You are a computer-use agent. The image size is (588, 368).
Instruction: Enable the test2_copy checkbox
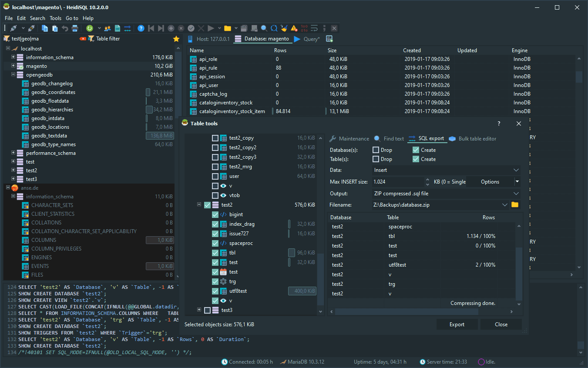[x=215, y=137]
